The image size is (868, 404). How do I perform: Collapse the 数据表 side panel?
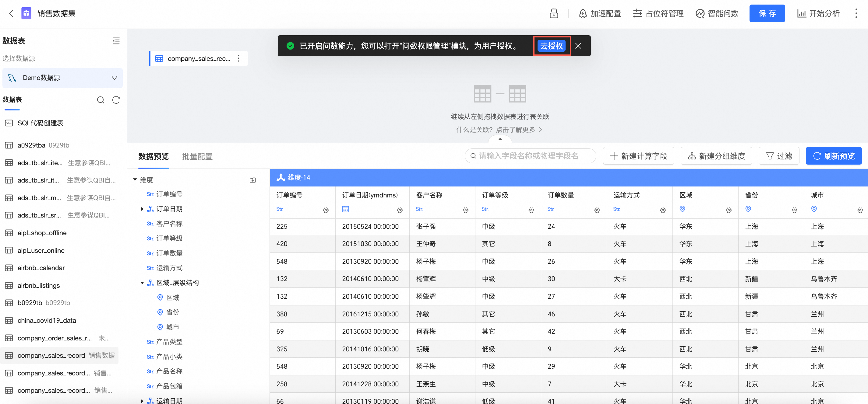pos(116,41)
